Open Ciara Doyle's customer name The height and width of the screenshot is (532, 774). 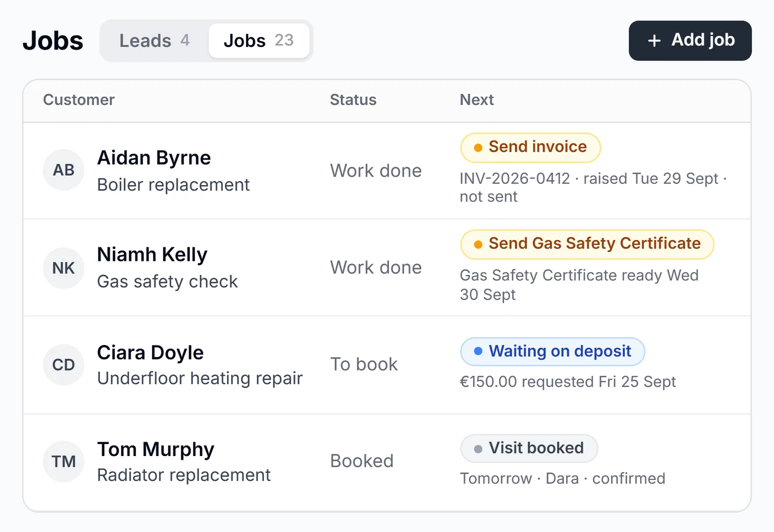(x=150, y=353)
